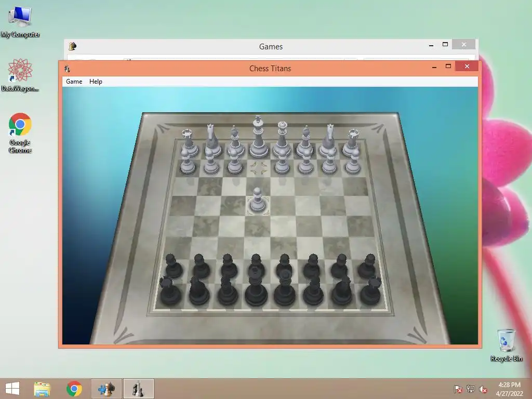Select the black knight next to right rook

(342, 290)
